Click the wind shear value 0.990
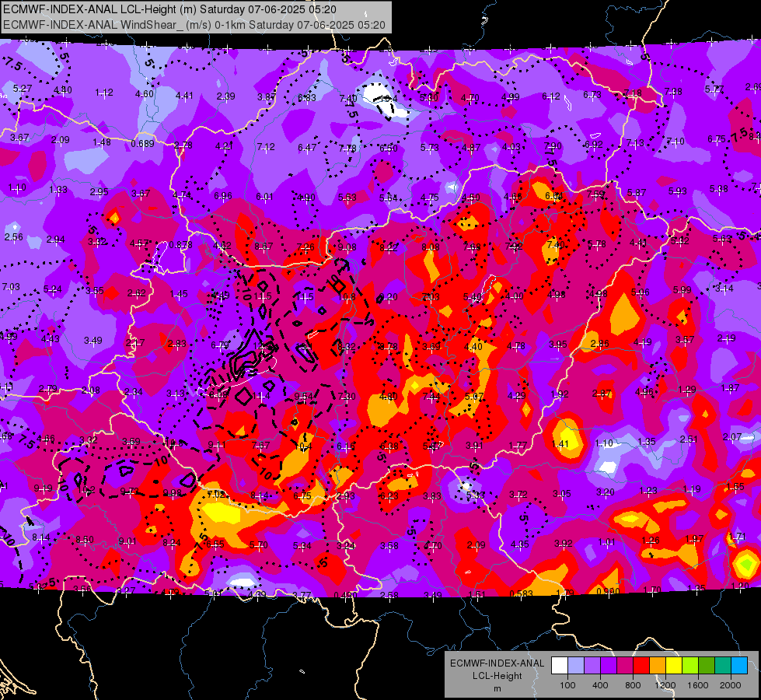This screenshot has width=761, height=700. (608, 591)
